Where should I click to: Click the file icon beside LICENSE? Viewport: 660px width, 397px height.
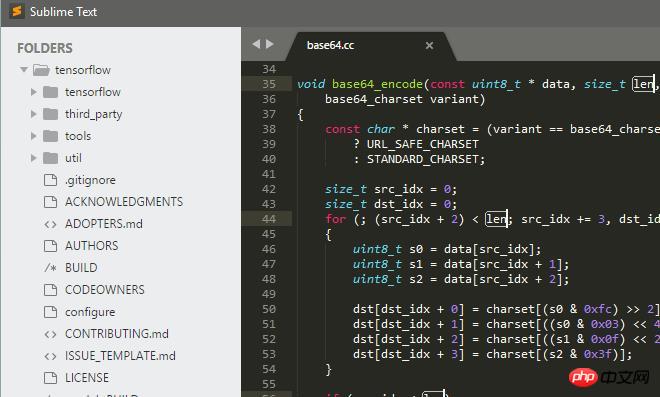51,378
